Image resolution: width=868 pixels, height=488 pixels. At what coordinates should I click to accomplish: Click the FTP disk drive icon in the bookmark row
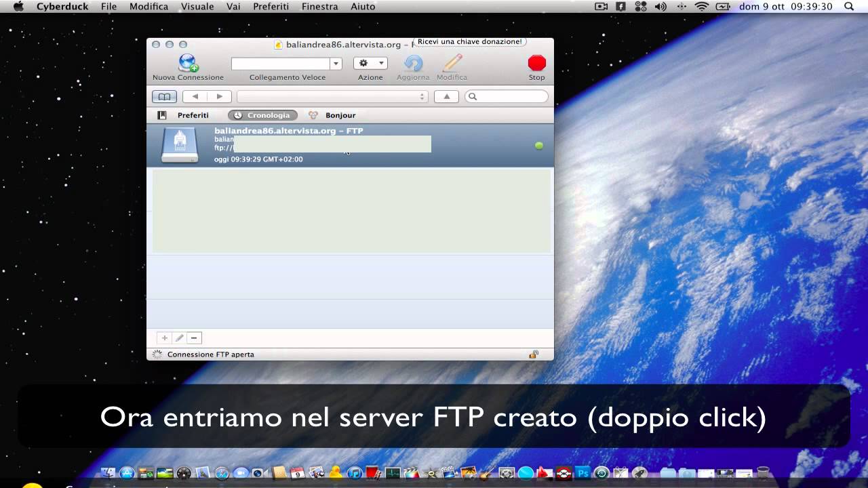click(x=180, y=145)
